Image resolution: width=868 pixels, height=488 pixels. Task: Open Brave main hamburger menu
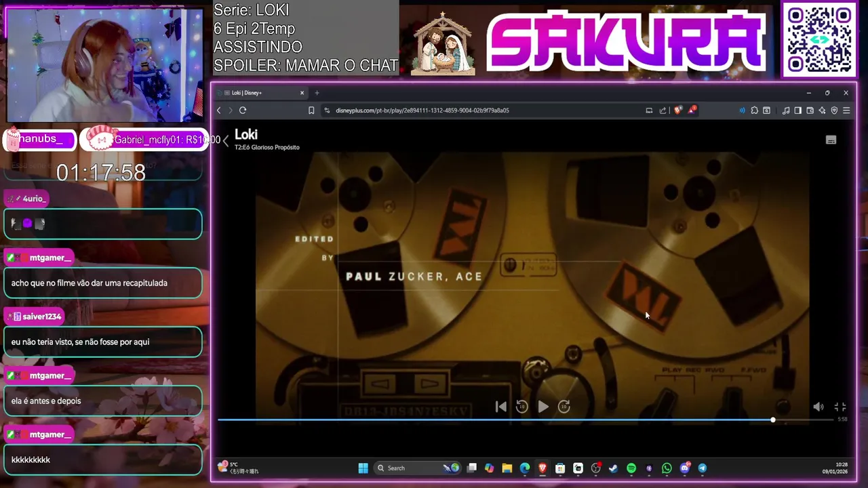[x=846, y=110]
